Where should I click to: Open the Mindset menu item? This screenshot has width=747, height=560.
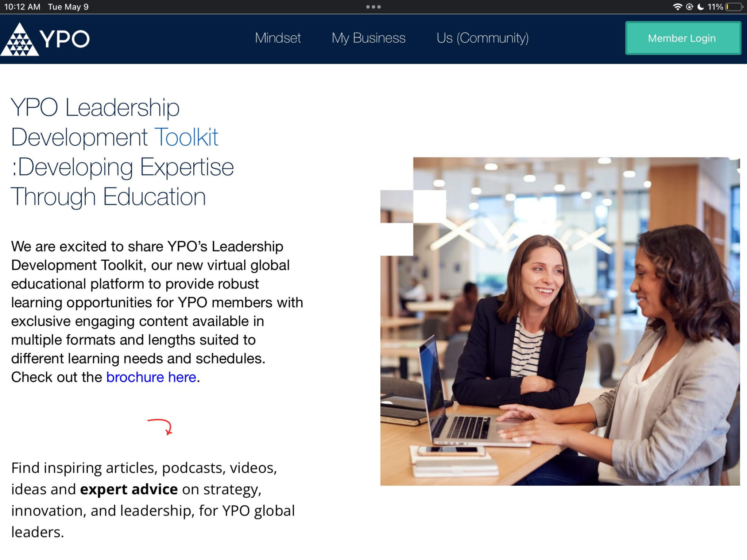click(x=278, y=38)
